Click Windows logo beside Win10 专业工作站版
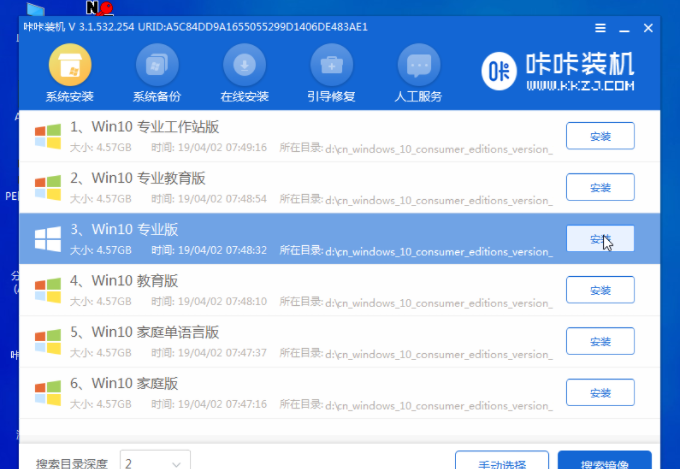Image resolution: width=681 pixels, height=469 pixels. [47, 136]
